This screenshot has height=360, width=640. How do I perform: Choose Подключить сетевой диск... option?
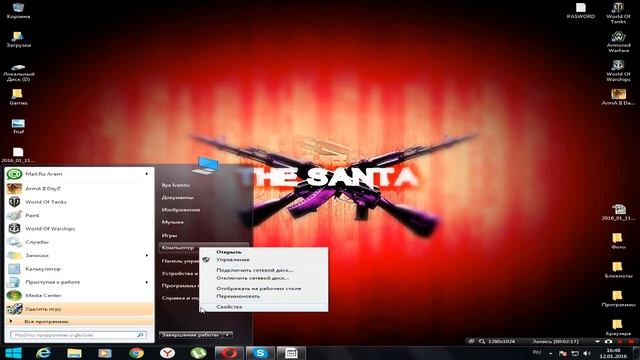[x=264, y=270]
